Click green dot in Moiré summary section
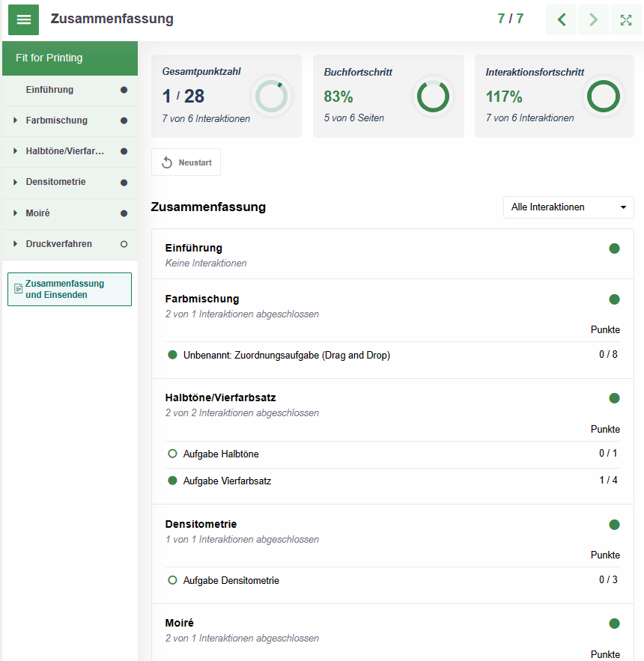The image size is (644, 661). coord(614,624)
